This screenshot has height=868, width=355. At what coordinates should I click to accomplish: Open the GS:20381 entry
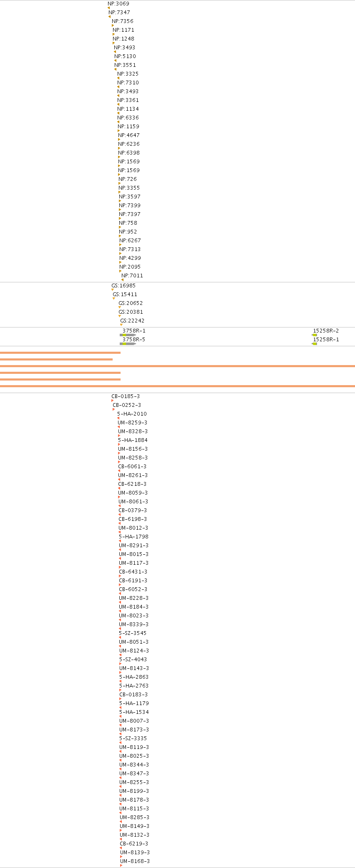coord(131,312)
